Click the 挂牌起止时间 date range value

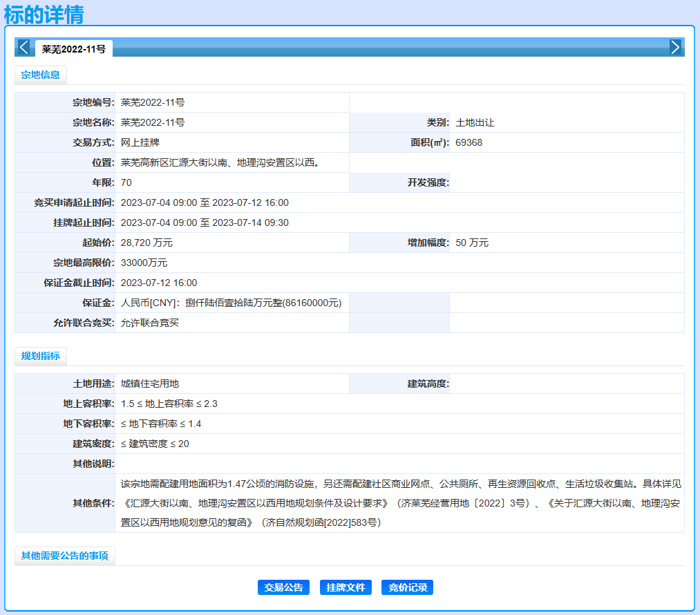[205, 223]
